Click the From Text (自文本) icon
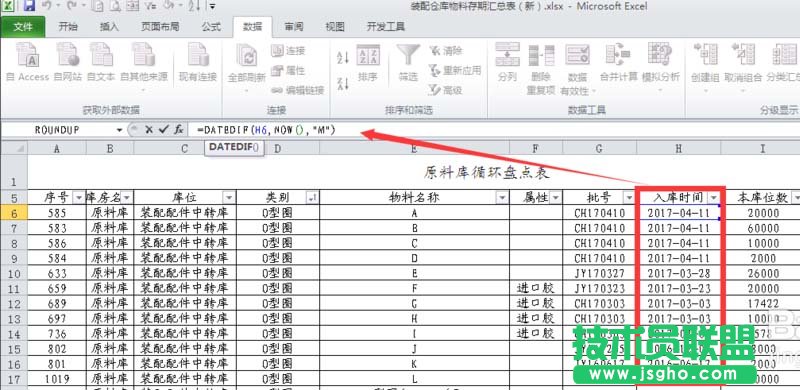 101,62
